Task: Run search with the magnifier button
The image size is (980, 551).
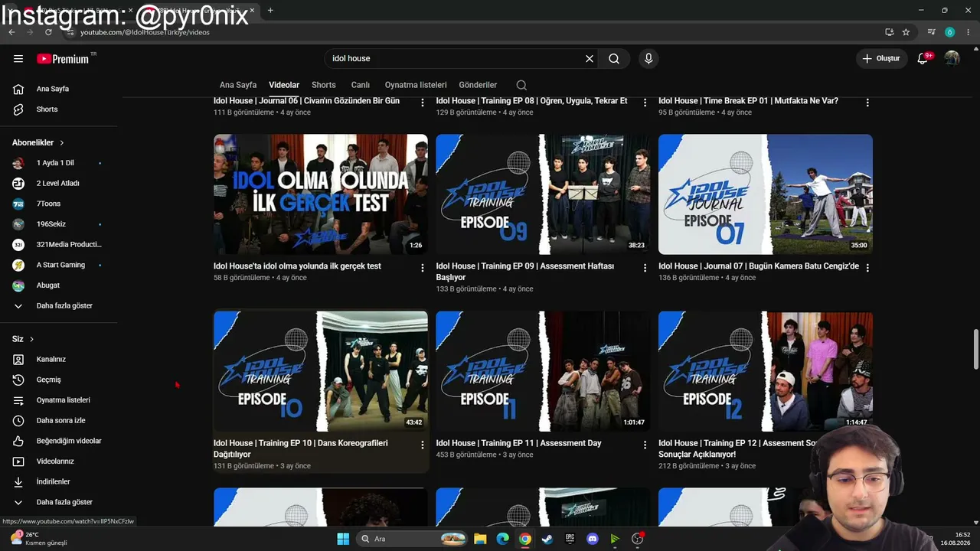Action: (614, 58)
